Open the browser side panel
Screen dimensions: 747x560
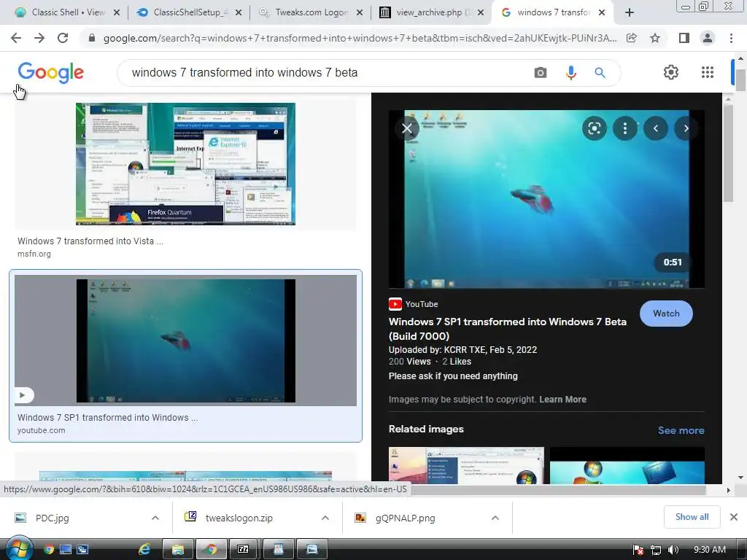tap(684, 38)
